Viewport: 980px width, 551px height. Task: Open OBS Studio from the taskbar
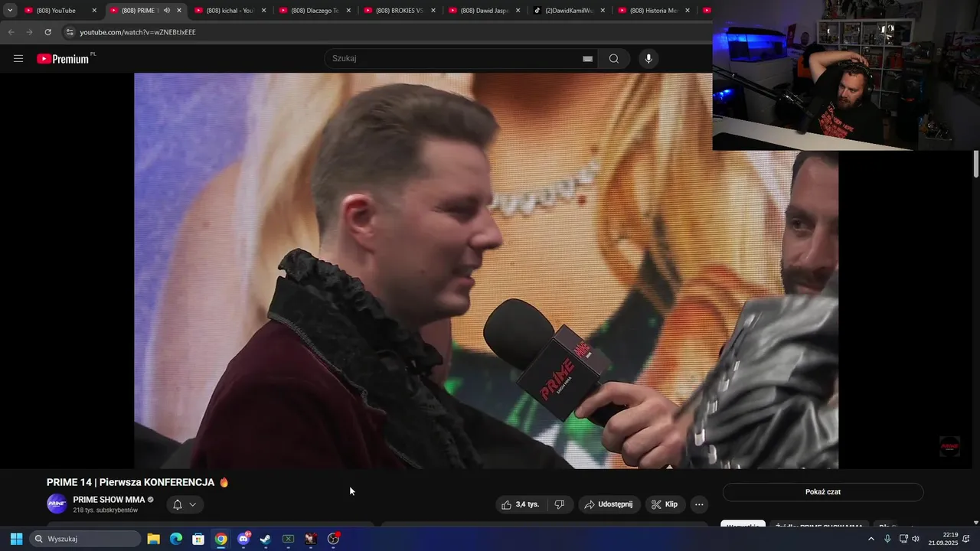click(x=333, y=539)
